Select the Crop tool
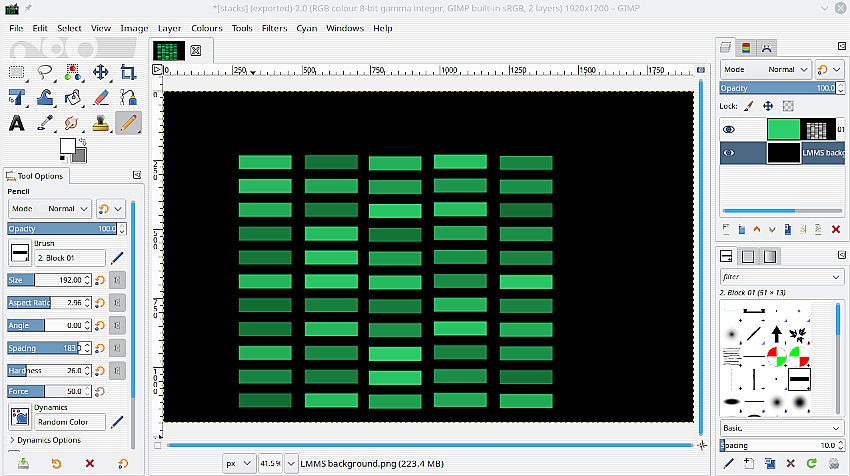The height and width of the screenshot is (476, 850). click(128, 72)
